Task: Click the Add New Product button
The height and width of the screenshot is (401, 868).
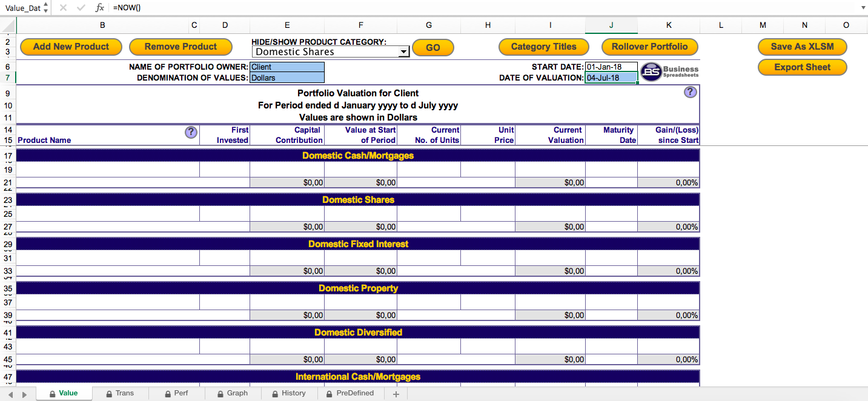Action: (x=70, y=47)
